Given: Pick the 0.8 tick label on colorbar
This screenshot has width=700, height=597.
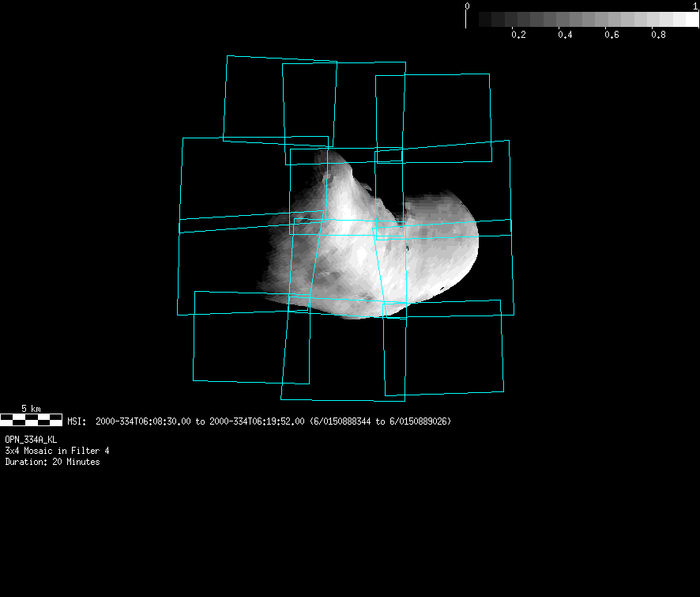Looking at the screenshot, I should tap(657, 35).
